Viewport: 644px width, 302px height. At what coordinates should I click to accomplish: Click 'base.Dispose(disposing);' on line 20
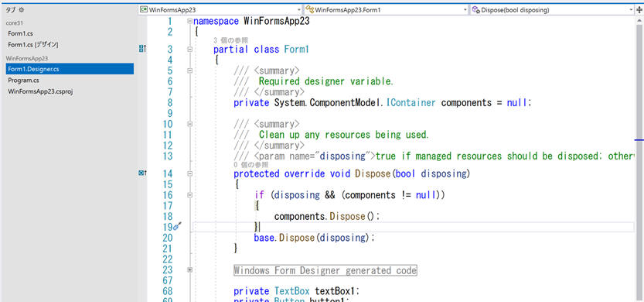[315, 238]
